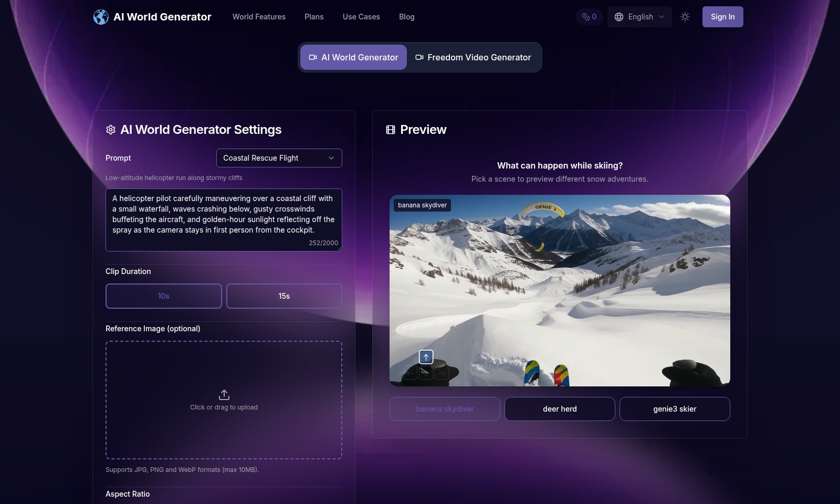Select the banana skydiver scene button
The width and height of the screenshot is (840, 504).
(x=445, y=409)
